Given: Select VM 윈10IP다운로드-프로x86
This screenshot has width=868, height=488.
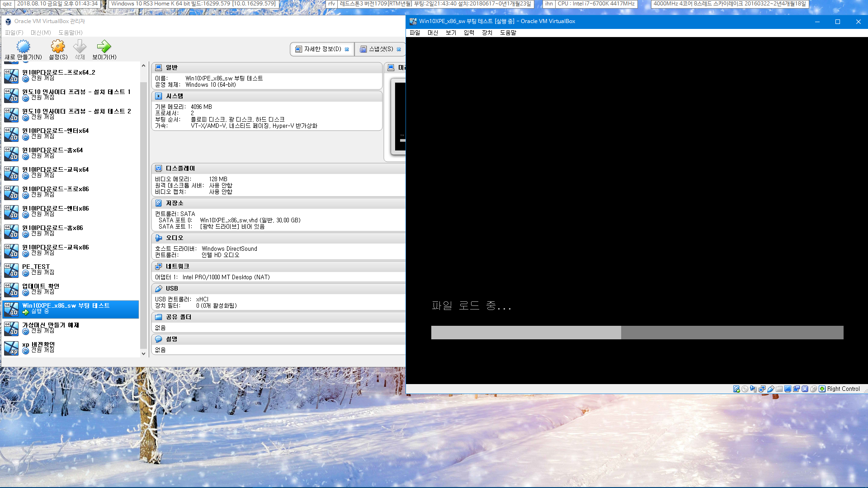Looking at the screenshot, I should [x=71, y=192].
